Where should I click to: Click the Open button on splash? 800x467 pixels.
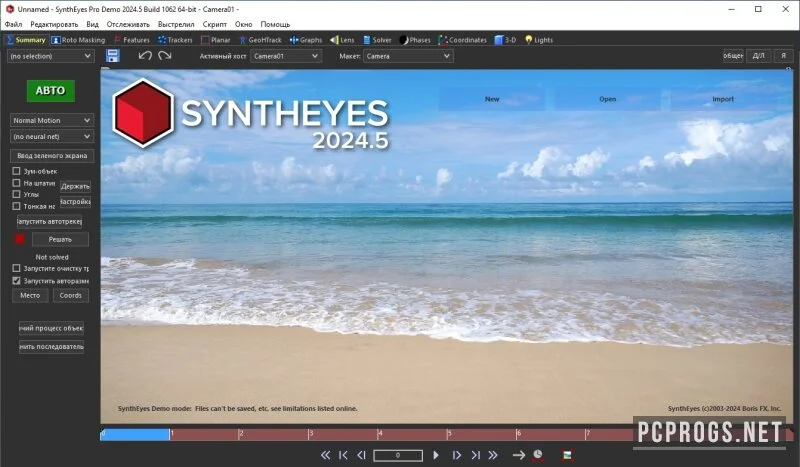tap(608, 99)
